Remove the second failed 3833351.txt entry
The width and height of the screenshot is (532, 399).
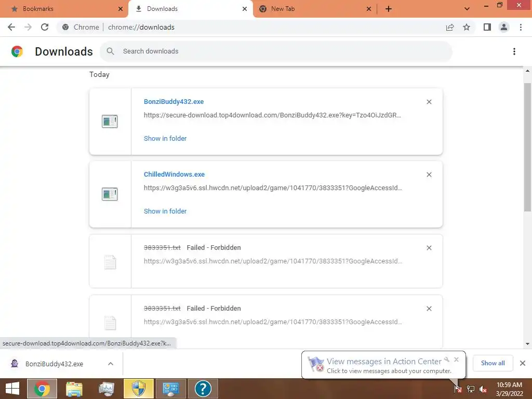coord(429,309)
